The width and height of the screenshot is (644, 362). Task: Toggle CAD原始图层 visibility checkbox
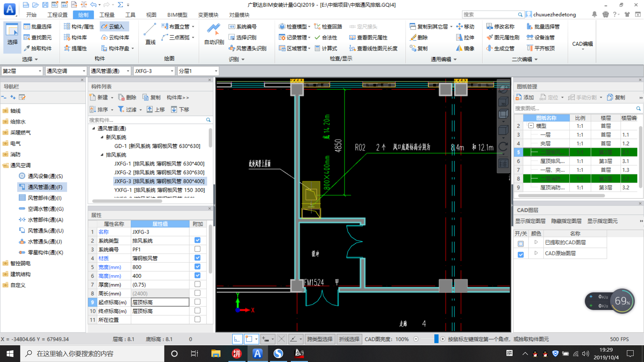(521, 254)
